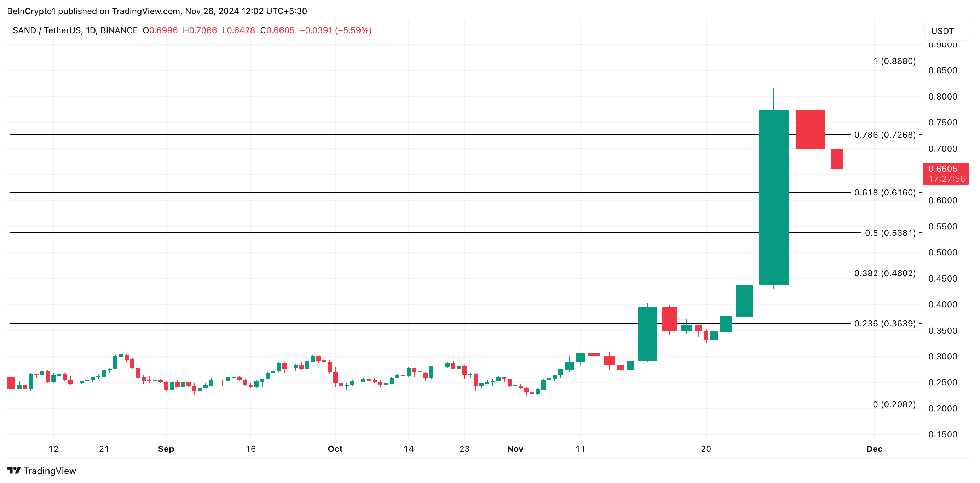This screenshot has height=483, width=980.
Task: Click the open value O0.6996
Action: (x=160, y=30)
